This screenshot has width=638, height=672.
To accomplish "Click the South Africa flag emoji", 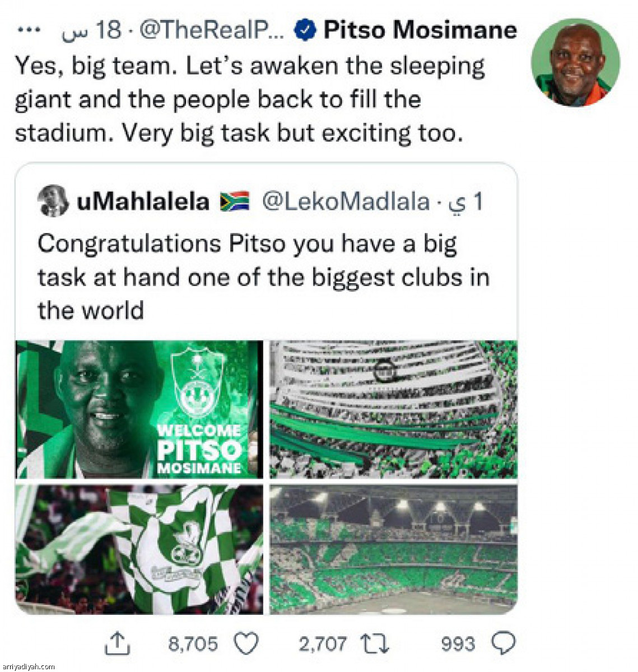I will (x=235, y=201).
